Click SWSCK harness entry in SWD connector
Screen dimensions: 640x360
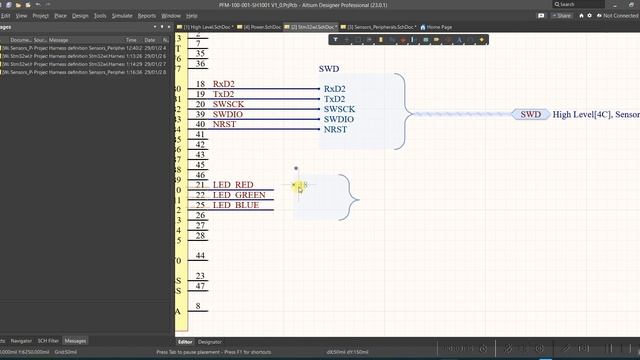pyautogui.click(x=339, y=109)
